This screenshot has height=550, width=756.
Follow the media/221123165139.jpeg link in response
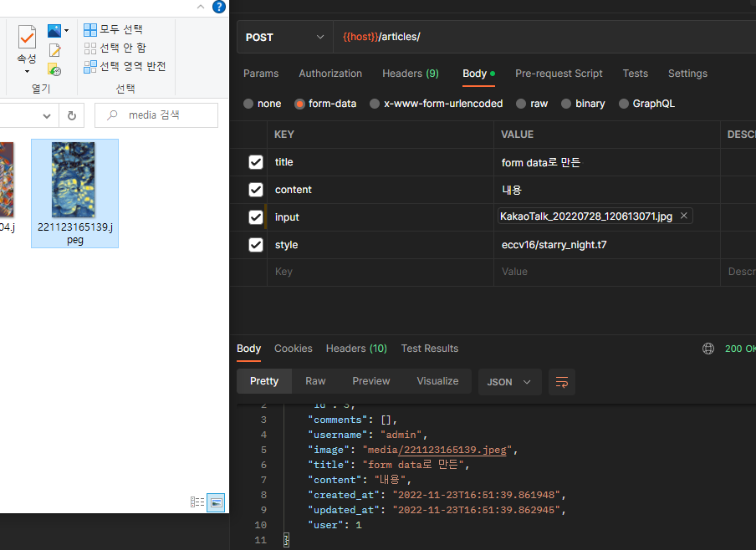point(452,450)
